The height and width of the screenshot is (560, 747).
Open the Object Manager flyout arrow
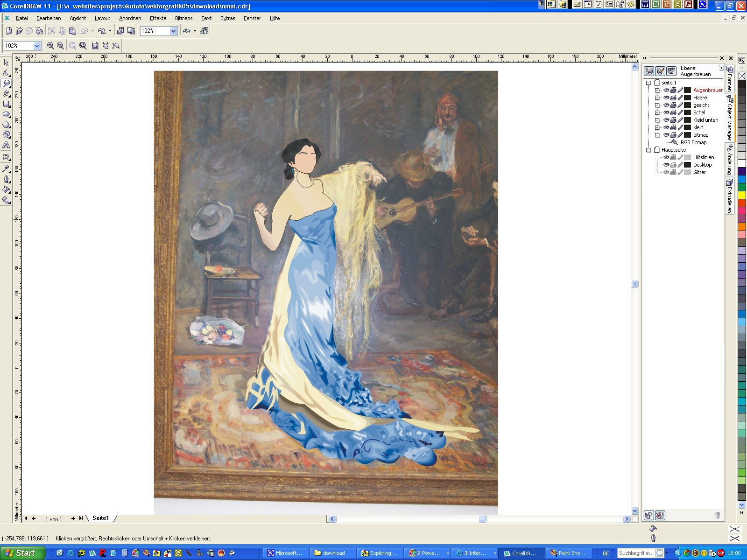pos(721,68)
